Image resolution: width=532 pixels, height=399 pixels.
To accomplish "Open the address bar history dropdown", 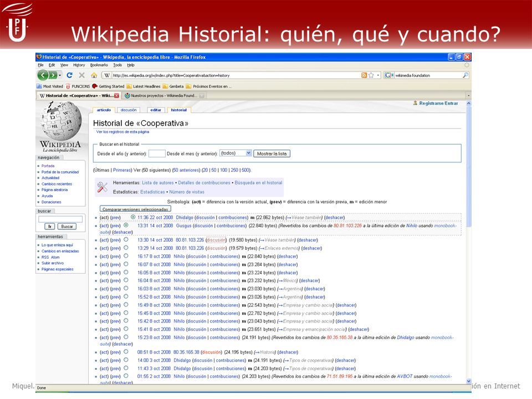I will coord(378,75).
